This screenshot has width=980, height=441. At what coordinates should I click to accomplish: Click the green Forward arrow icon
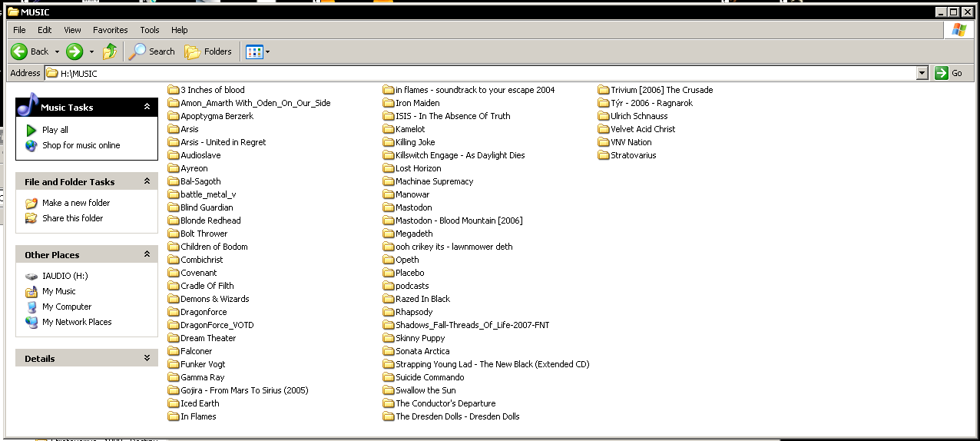coord(74,51)
